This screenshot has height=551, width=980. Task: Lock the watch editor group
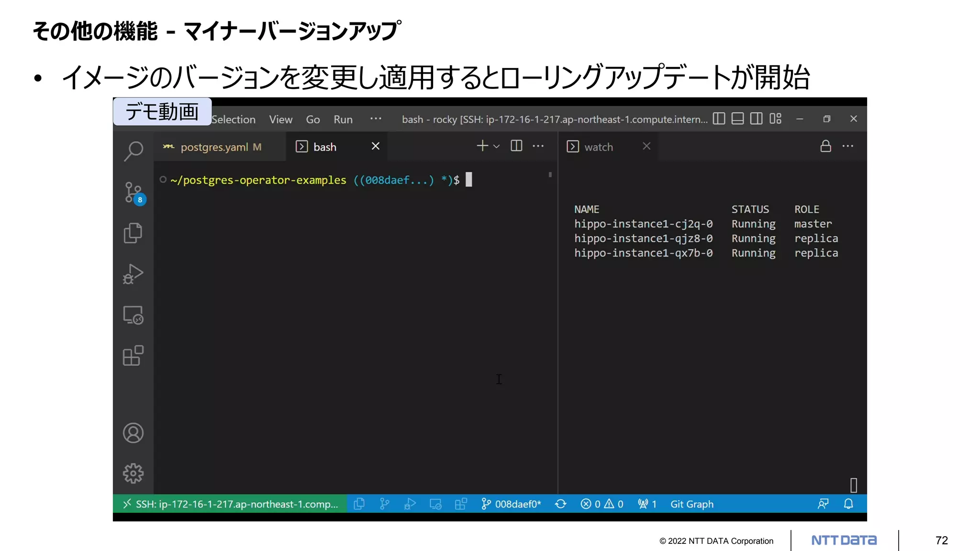coord(825,146)
